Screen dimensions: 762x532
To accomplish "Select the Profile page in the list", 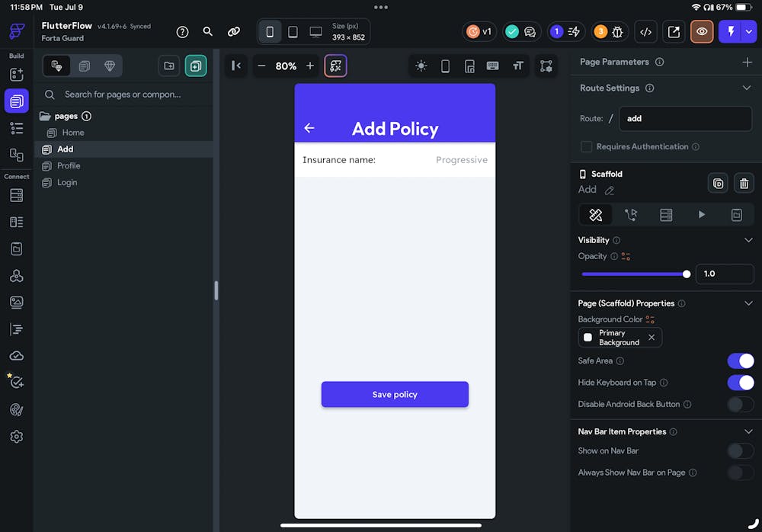I will (69, 166).
